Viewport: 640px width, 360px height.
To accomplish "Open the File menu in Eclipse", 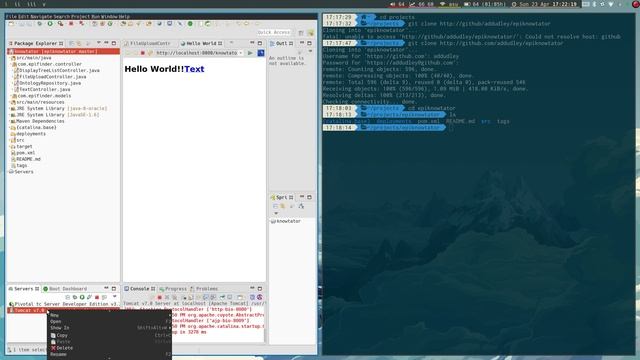I will pos(11,17).
